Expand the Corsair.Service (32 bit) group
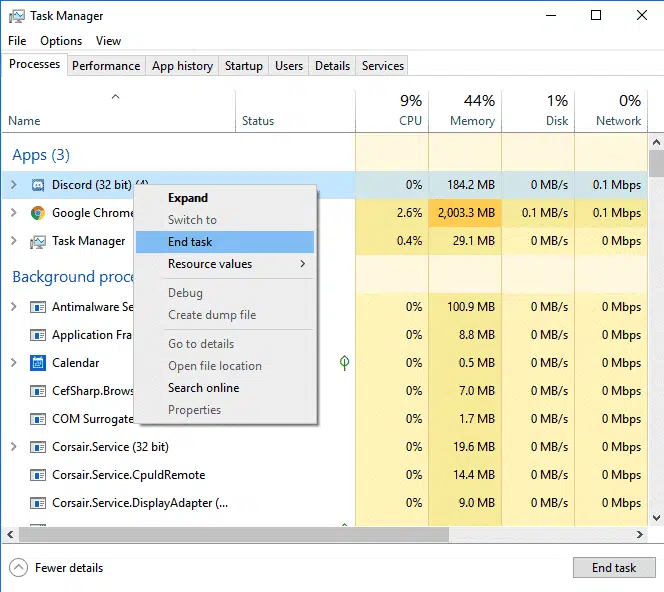 [x=14, y=447]
